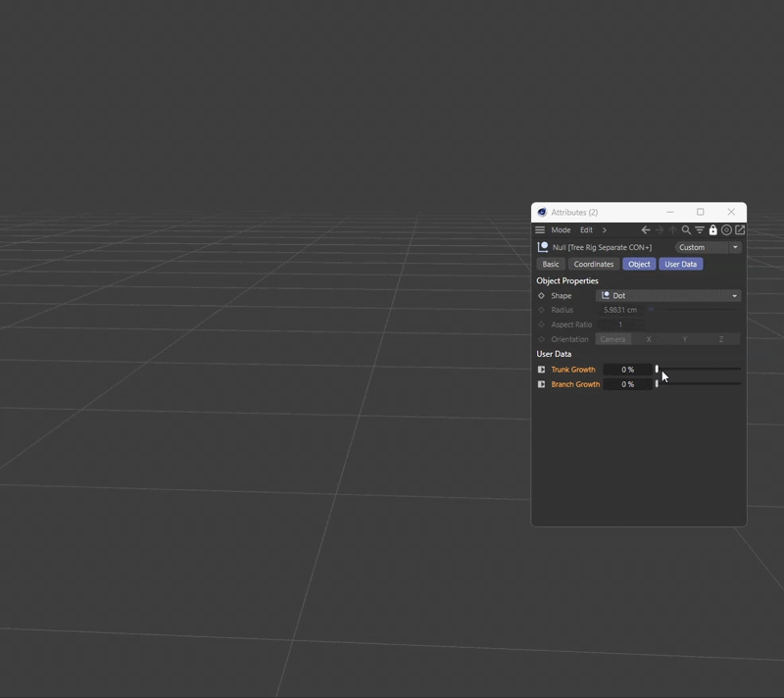Click the circular target mode icon

726,230
